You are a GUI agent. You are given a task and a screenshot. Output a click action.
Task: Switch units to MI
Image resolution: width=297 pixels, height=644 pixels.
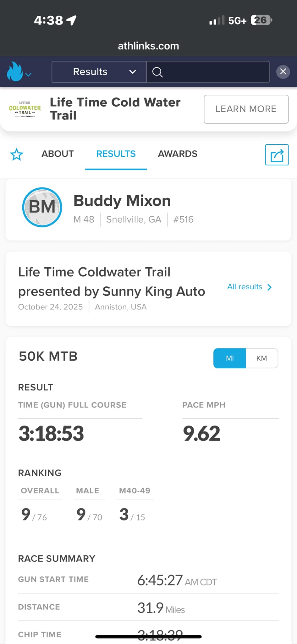pos(230,358)
